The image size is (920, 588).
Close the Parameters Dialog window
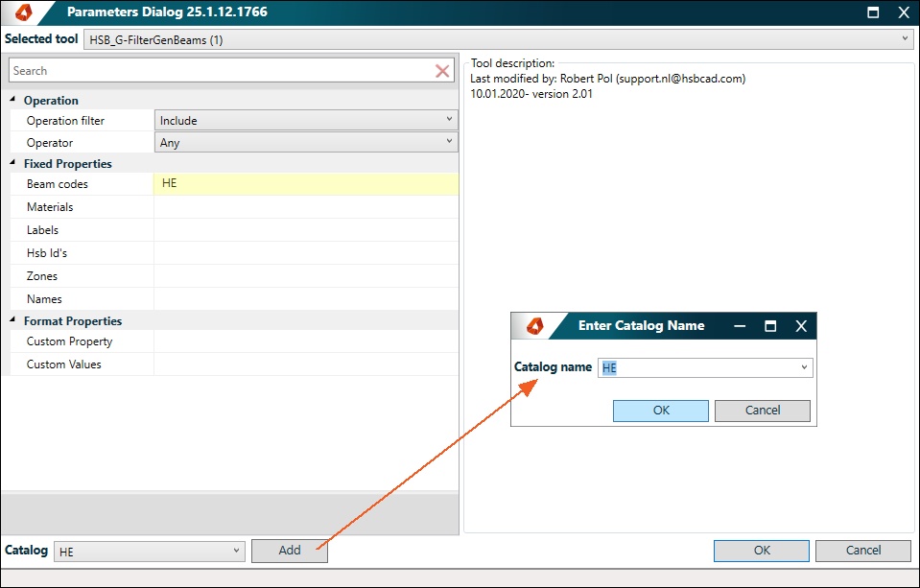coord(904,12)
